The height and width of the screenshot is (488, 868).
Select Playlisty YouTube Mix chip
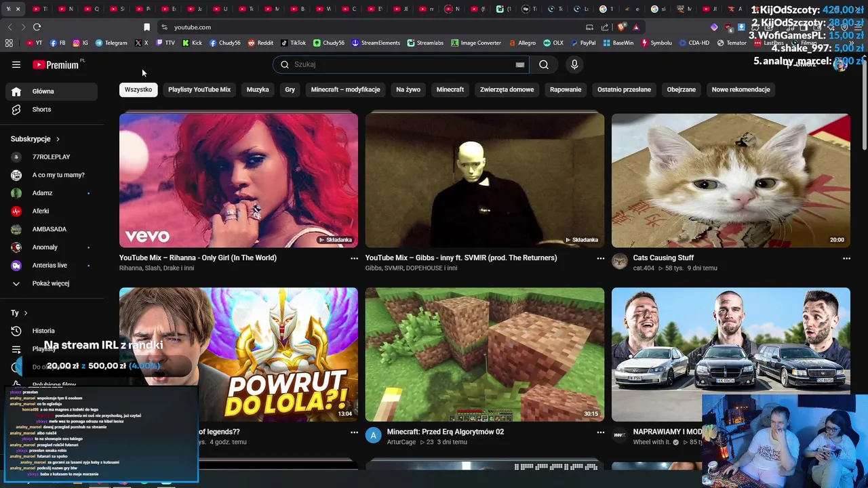(199, 89)
